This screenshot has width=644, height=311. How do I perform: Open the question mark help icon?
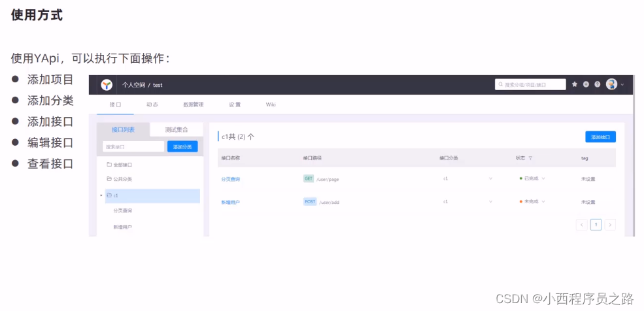[x=597, y=84]
